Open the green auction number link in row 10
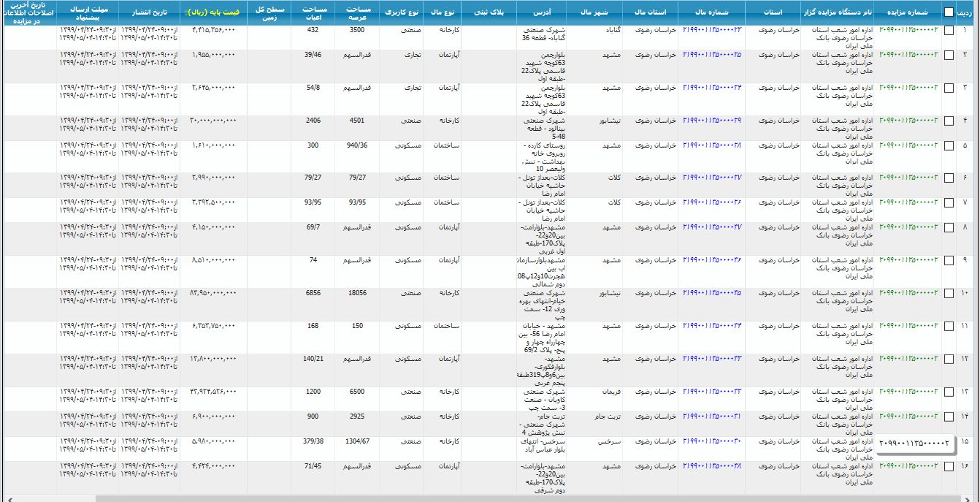 908,292
